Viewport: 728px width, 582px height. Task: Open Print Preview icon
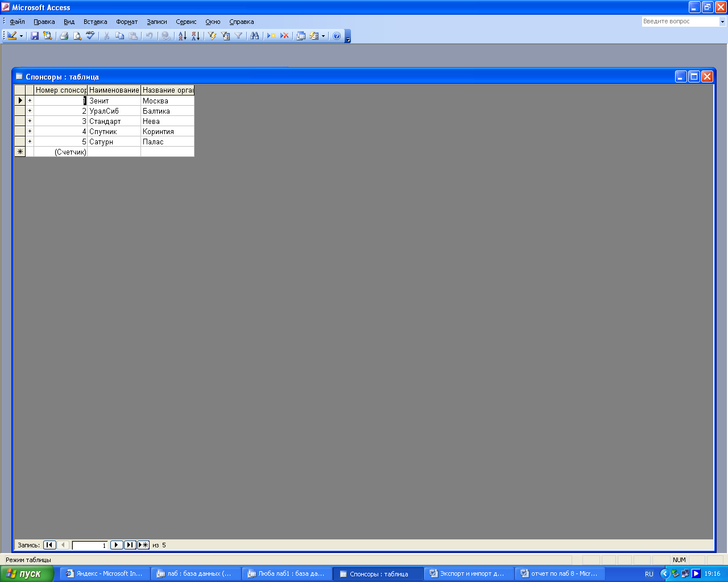pos(77,36)
